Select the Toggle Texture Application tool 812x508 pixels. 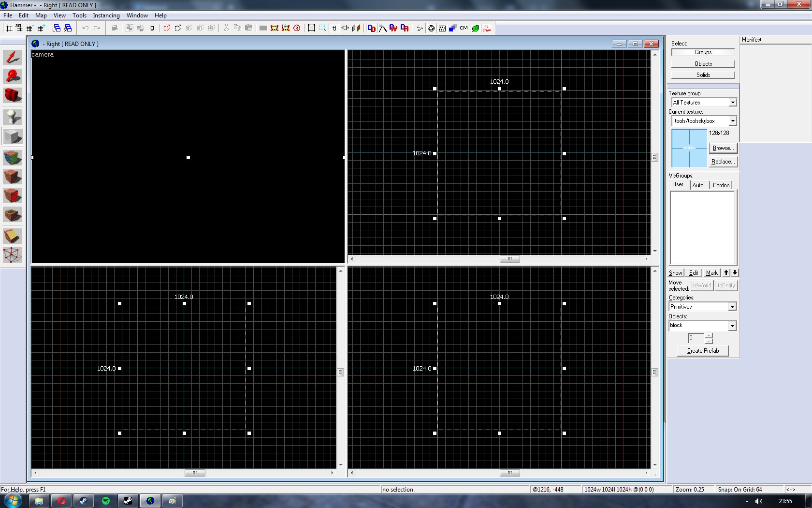[13, 157]
